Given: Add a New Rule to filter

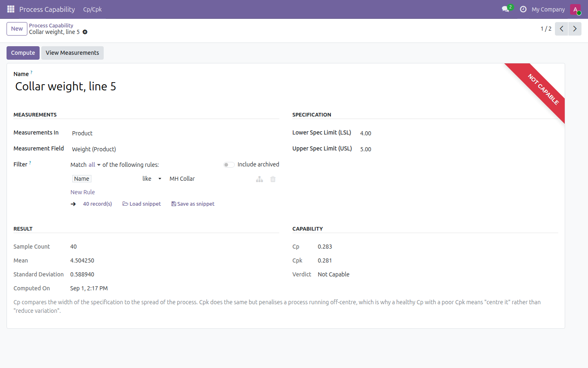Looking at the screenshot, I should [x=82, y=192].
